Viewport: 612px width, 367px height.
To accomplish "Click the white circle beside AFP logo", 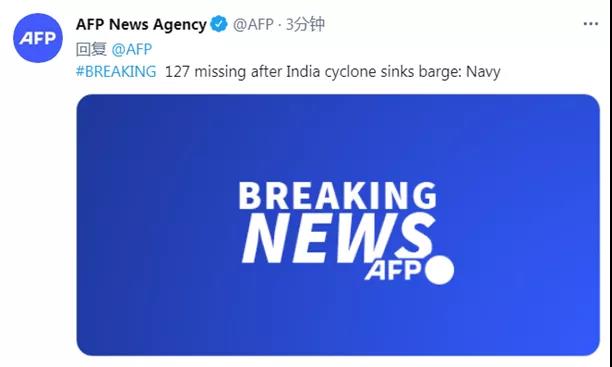I will [x=439, y=270].
